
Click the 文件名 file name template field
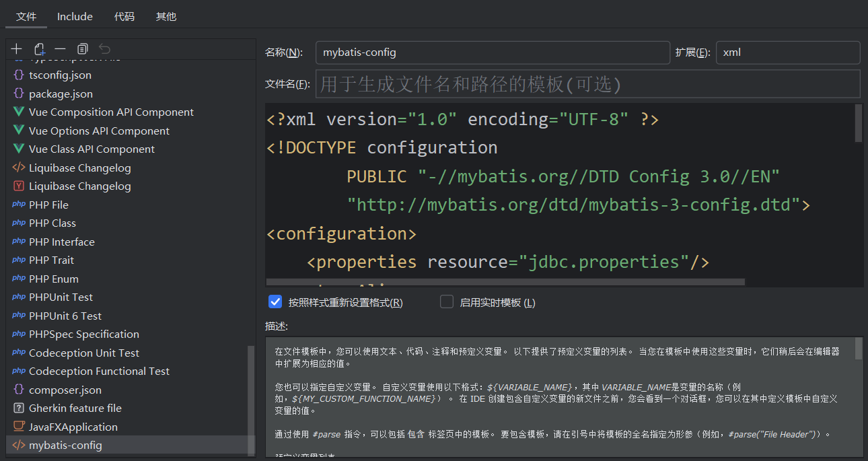587,84
